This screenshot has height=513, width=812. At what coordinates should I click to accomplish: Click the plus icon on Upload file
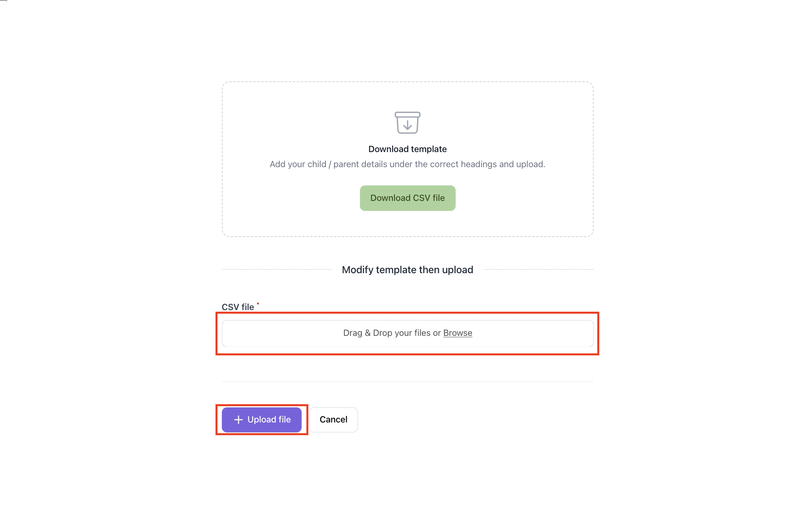point(238,420)
